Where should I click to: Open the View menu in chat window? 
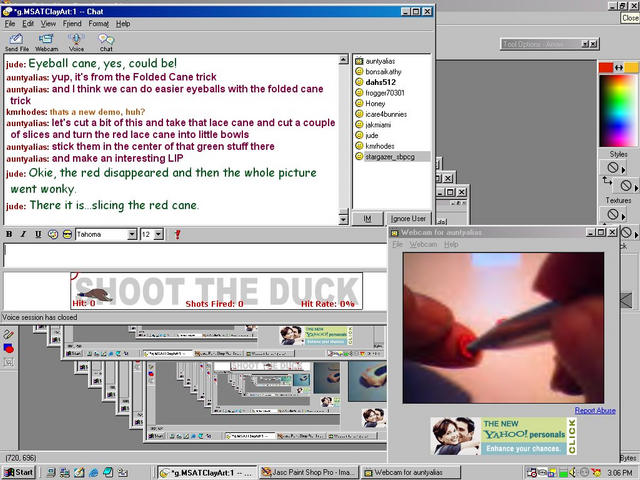coord(48,24)
